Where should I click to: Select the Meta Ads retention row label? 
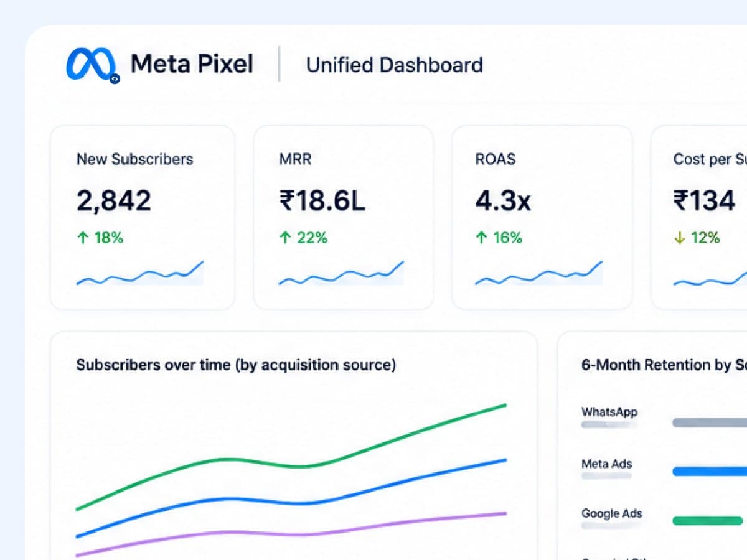[606, 464]
